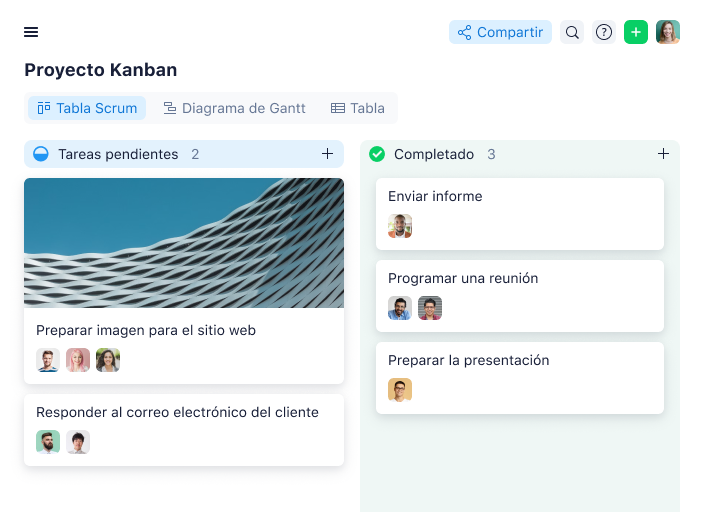Open the Programar una reunión card
The height and width of the screenshot is (512, 704).
point(520,296)
